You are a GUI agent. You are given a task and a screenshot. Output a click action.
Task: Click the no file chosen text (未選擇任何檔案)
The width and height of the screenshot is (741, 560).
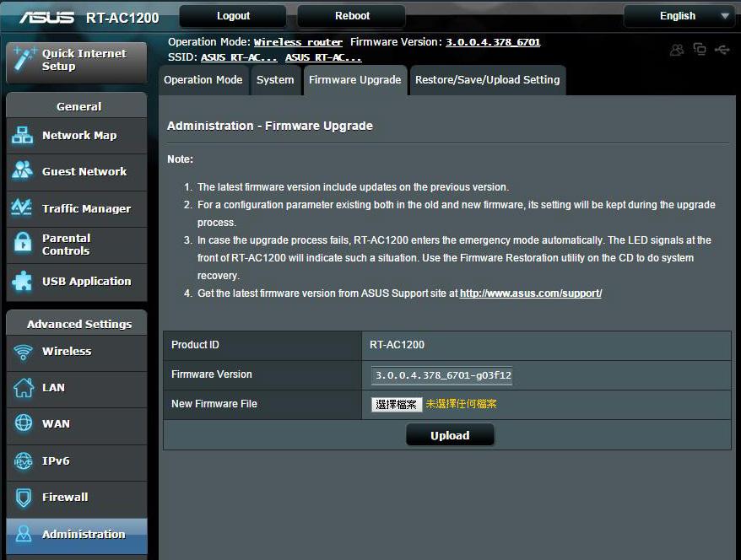(x=462, y=404)
